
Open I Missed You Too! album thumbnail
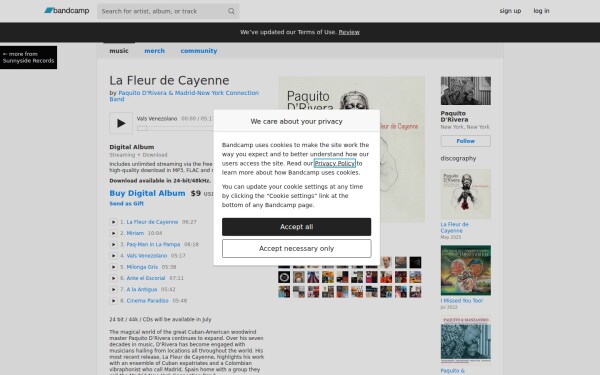coord(466,270)
